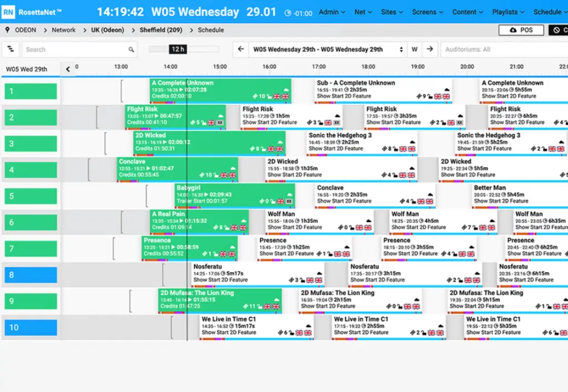This screenshot has width=568, height=392.
Task: Click the POS button
Action: [521, 30]
